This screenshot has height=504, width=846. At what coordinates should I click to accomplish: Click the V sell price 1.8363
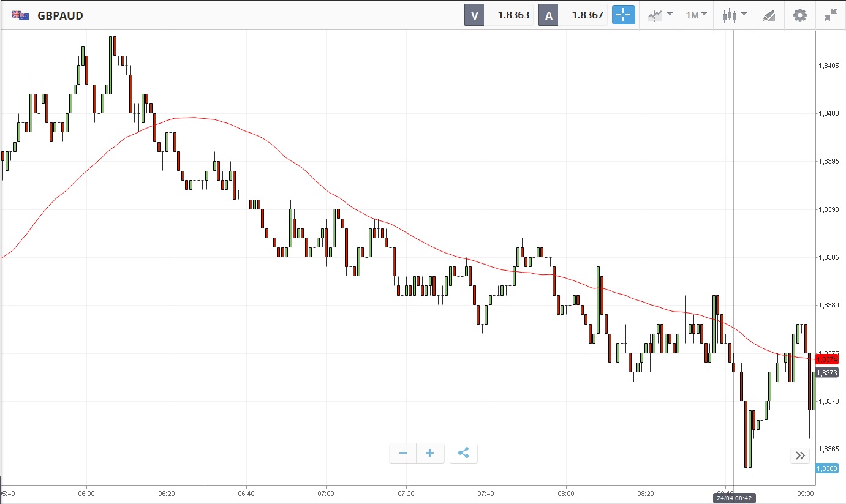tap(513, 15)
